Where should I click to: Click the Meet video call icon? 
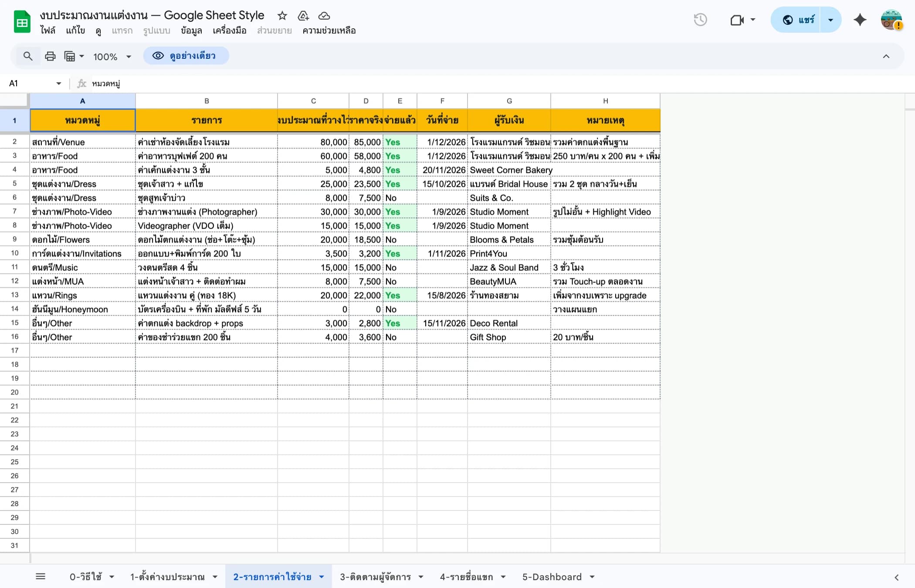click(x=737, y=20)
